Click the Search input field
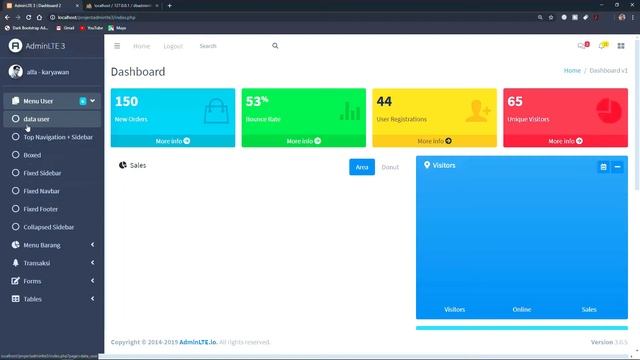640x360 pixels. click(233, 46)
